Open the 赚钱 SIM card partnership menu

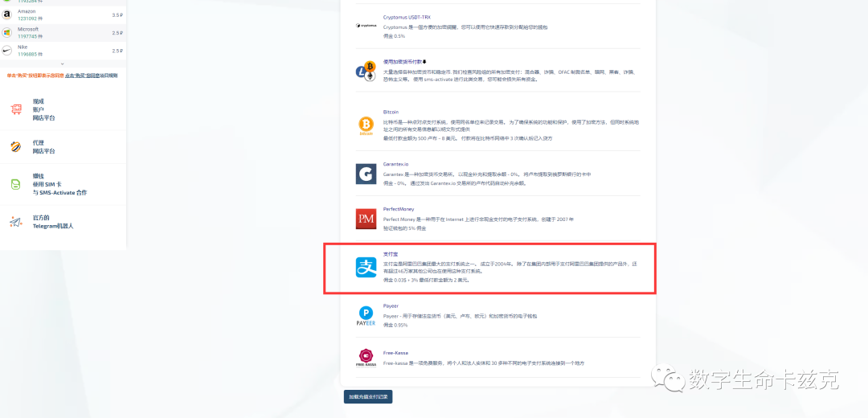point(59,184)
